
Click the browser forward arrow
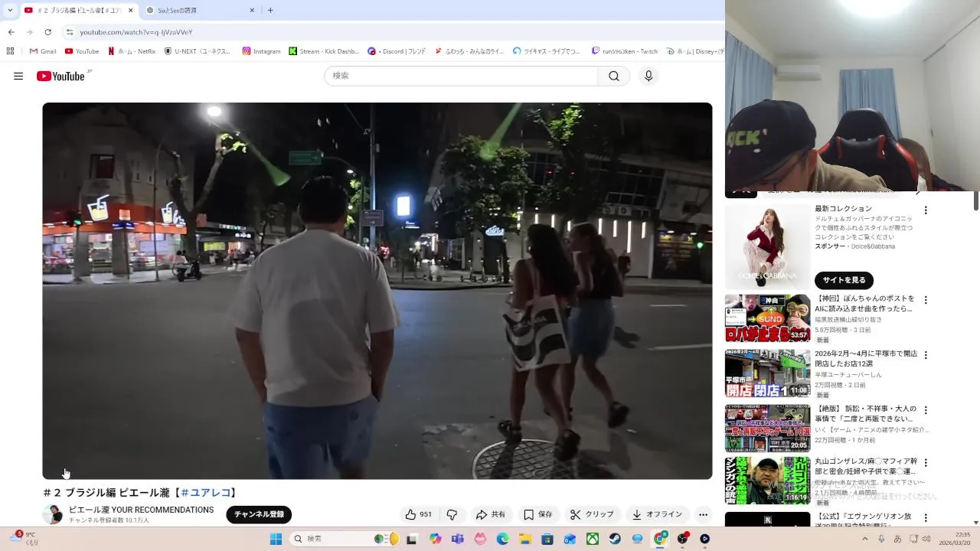(x=29, y=32)
